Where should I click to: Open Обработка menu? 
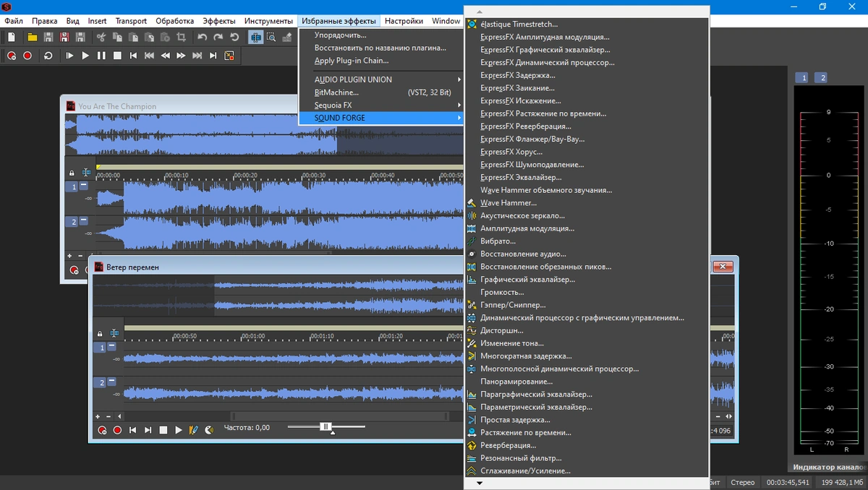point(174,21)
